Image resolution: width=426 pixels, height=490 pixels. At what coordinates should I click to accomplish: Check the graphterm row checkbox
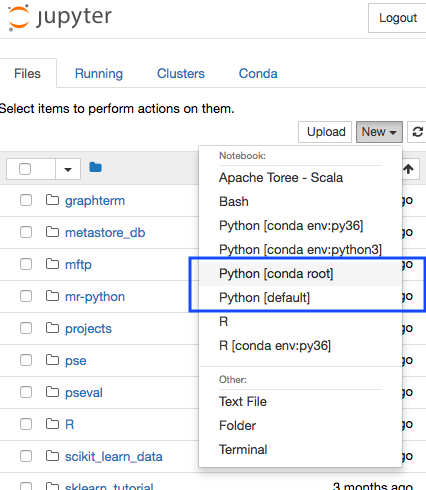26,200
